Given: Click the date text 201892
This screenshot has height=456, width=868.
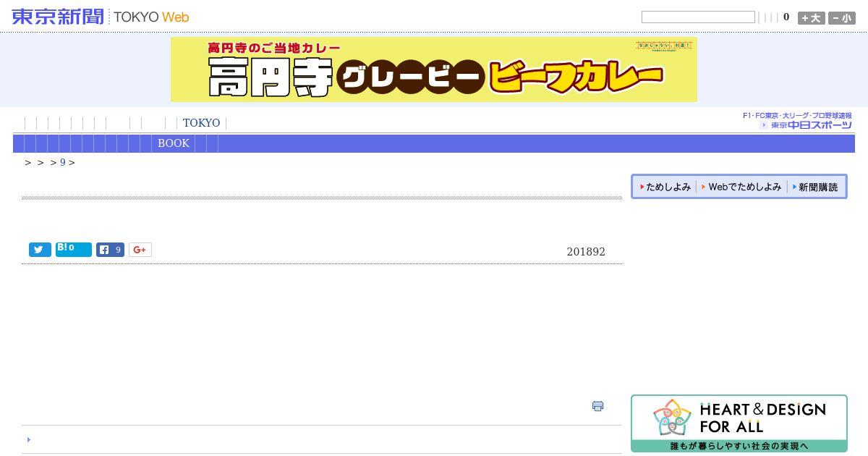Looking at the screenshot, I should pyautogui.click(x=586, y=252).
